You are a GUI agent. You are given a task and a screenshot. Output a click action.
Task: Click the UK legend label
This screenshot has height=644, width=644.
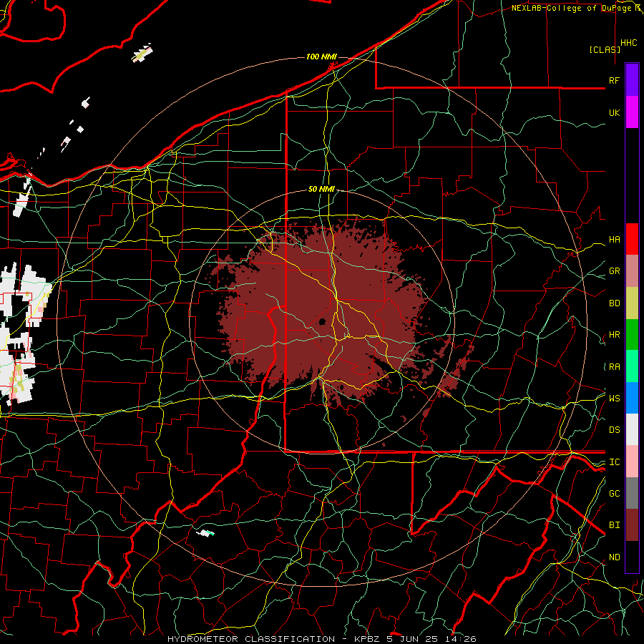614,112
